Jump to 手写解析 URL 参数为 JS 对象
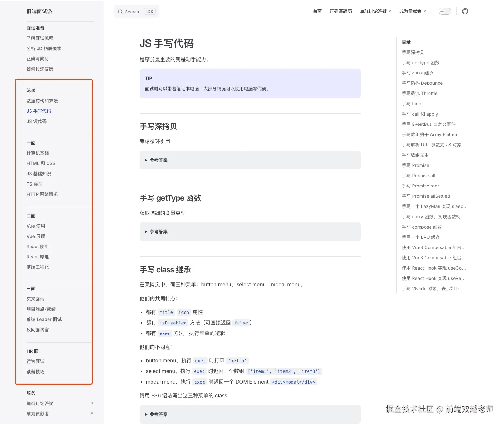Viewport: 504px width, 424px height. pos(432,145)
